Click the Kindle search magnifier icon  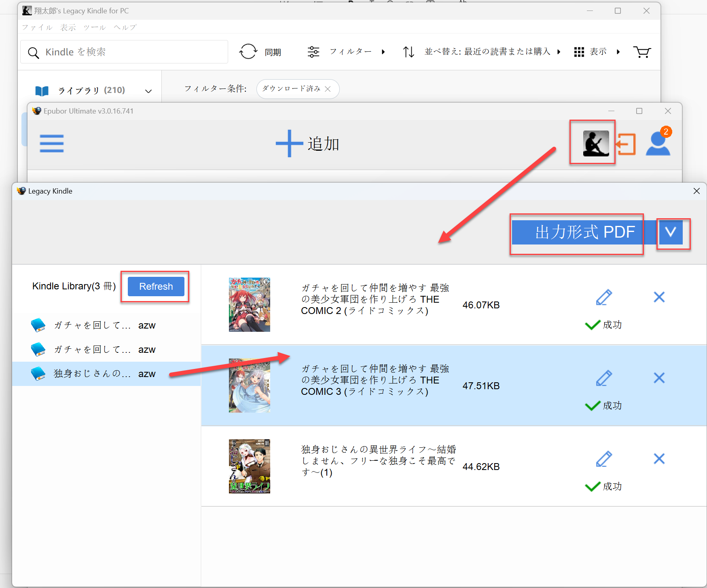click(x=33, y=53)
